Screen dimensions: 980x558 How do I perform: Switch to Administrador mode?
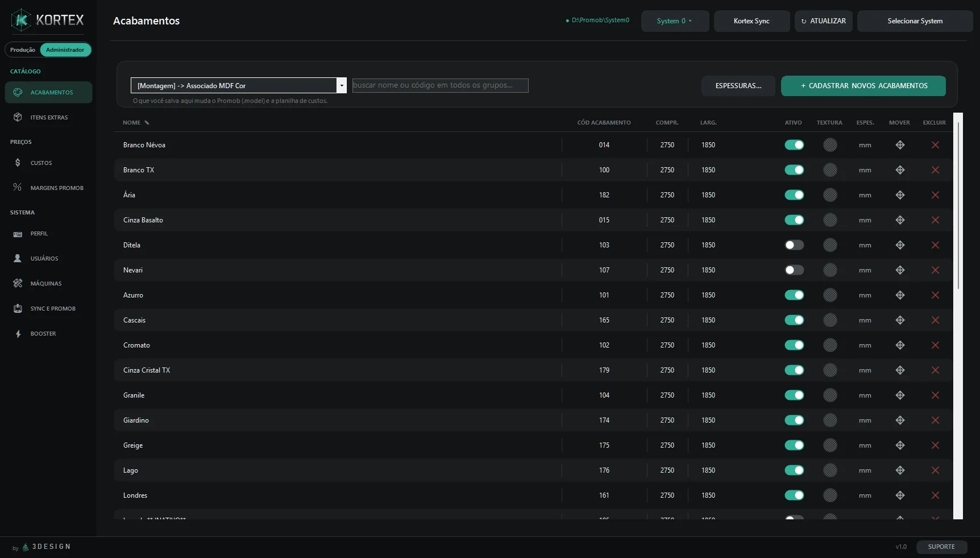[65, 50]
